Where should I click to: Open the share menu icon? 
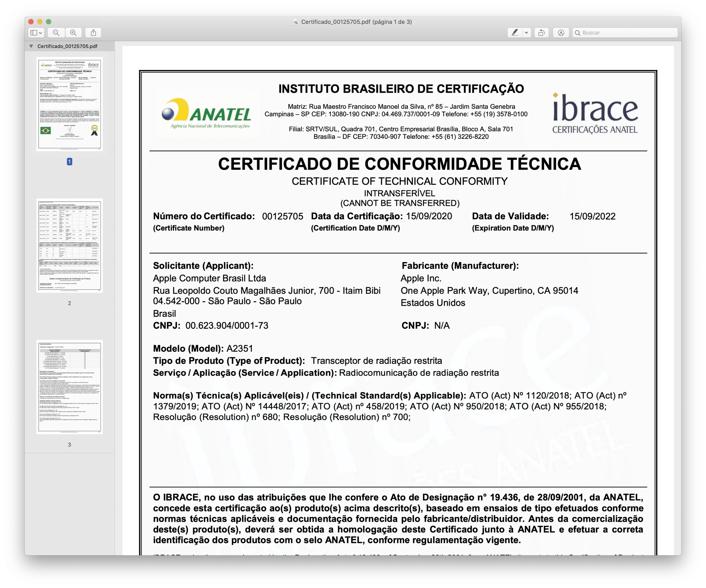click(x=93, y=33)
